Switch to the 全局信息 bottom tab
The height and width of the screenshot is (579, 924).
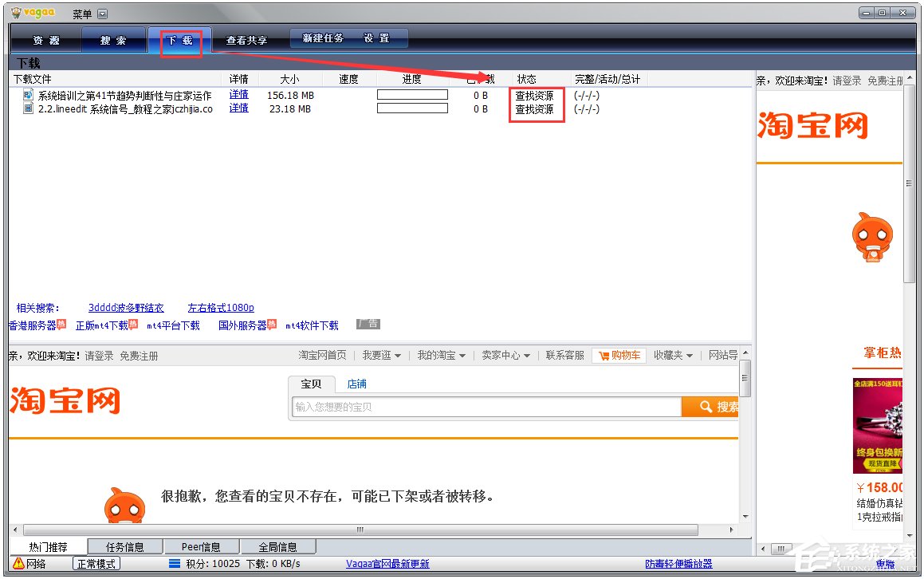(x=277, y=547)
